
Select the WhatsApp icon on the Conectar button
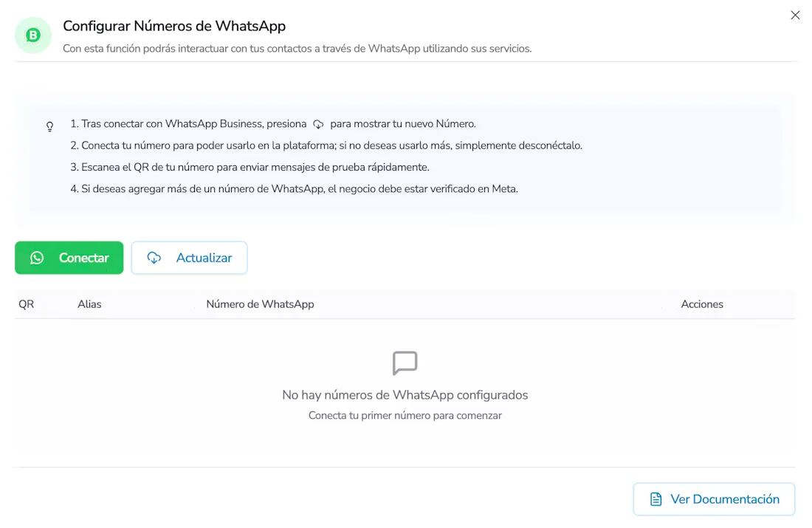coord(38,258)
